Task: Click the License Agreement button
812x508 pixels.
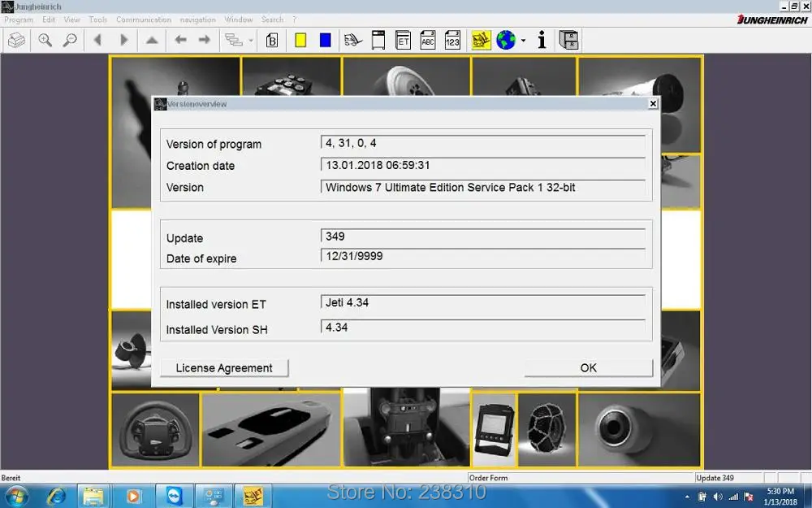Action: [224, 367]
